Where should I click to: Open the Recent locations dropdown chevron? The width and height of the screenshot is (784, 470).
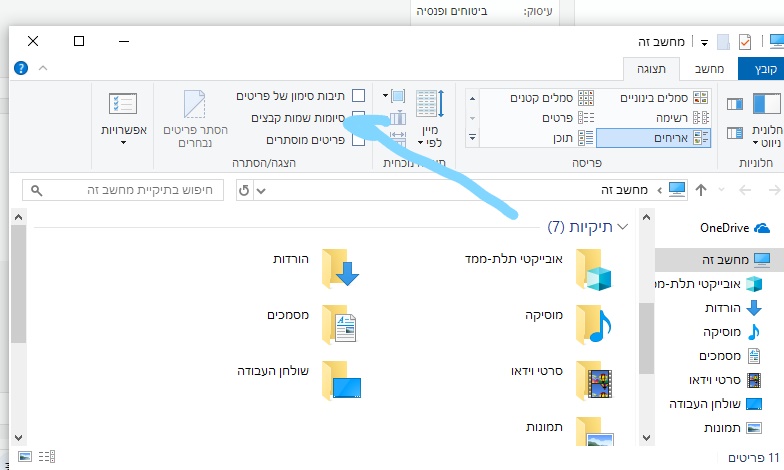pyautogui.click(x=721, y=190)
